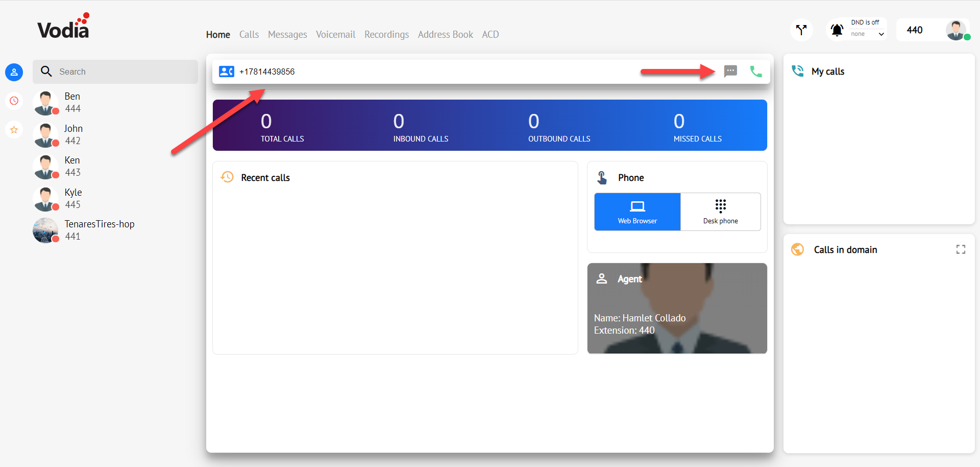Open the Voicemail tab
This screenshot has width=980, height=467.
[x=335, y=35]
